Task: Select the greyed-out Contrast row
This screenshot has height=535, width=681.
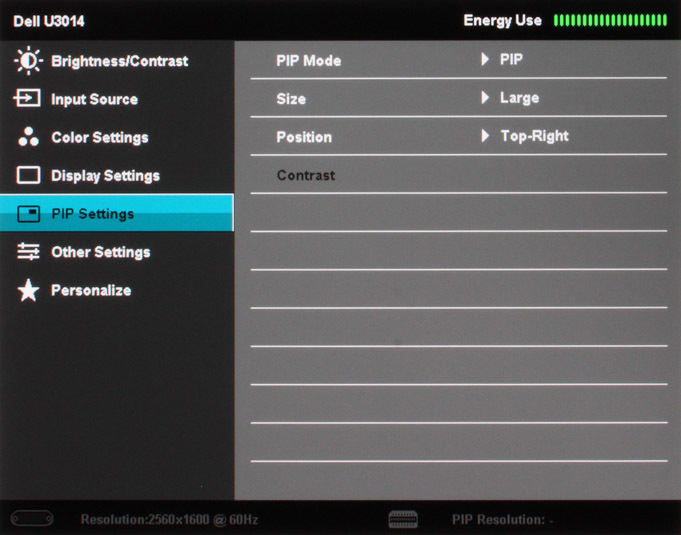Action: (x=459, y=175)
